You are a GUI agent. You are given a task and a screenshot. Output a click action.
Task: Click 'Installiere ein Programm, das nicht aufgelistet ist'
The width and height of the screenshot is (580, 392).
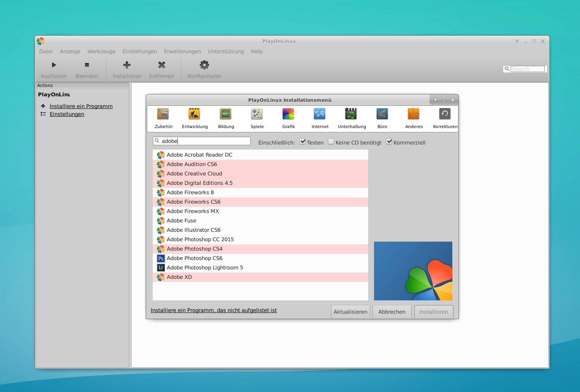214,310
